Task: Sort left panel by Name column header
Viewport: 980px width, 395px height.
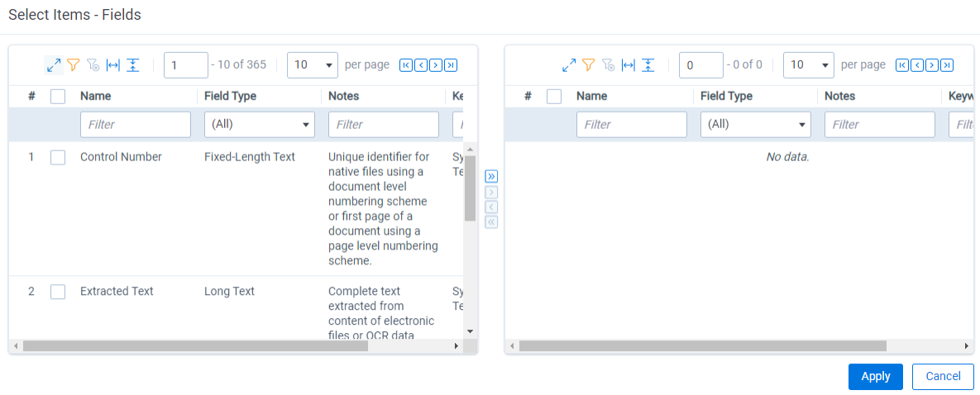Action: (94, 96)
